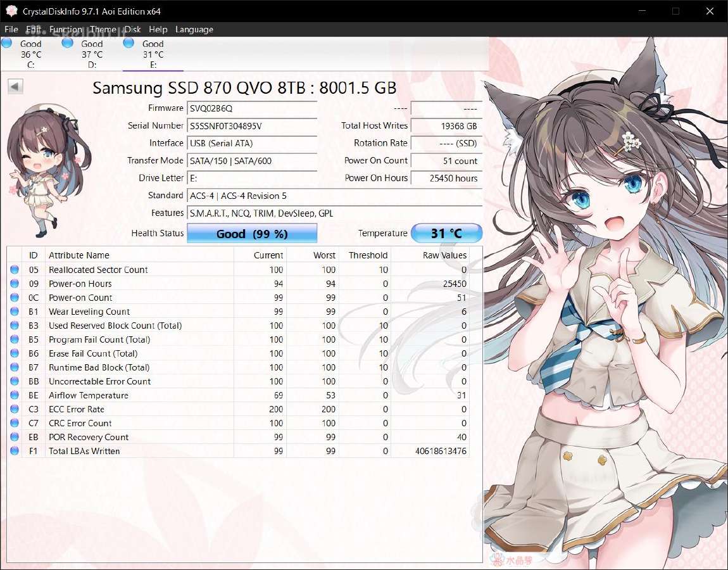728x570 pixels.
Task: Click the Good (99 %) health status button
Action: [x=252, y=233]
